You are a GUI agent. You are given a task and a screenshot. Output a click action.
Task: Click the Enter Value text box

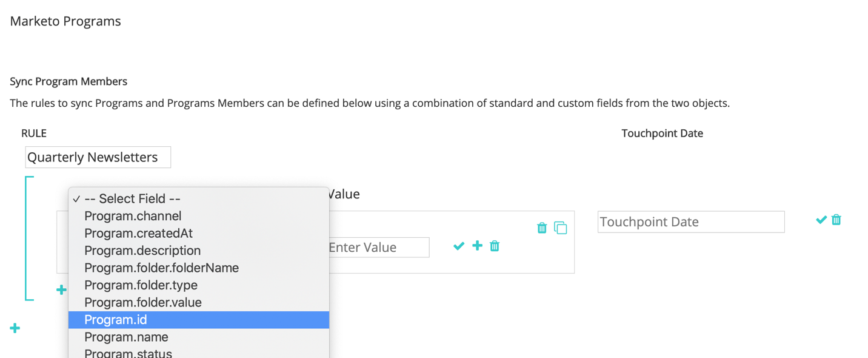(378, 248)
